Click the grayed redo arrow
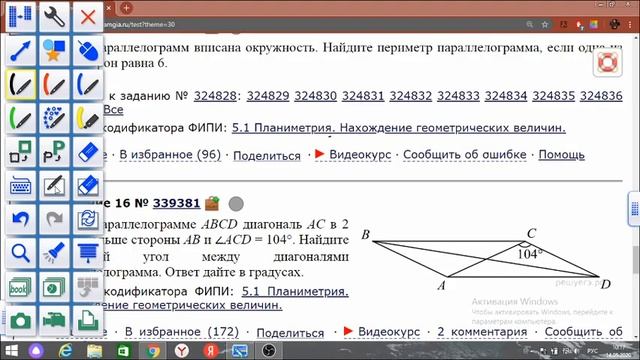This screenshot has width=640, height=360. click(54, 219)
